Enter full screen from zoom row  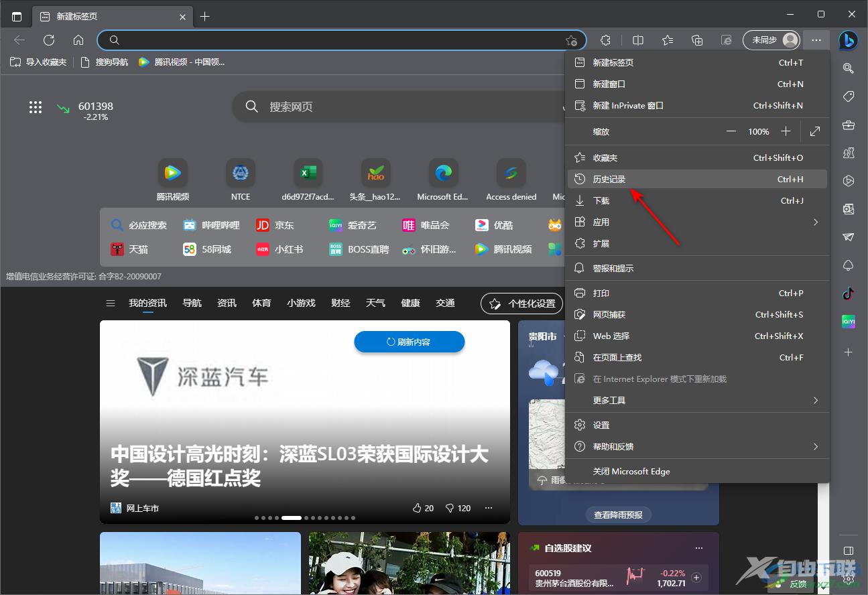[x=815, y=131]
